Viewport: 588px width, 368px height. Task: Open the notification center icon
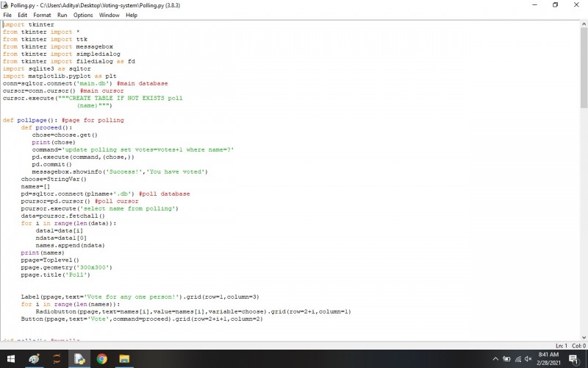[x=573, y=359]
